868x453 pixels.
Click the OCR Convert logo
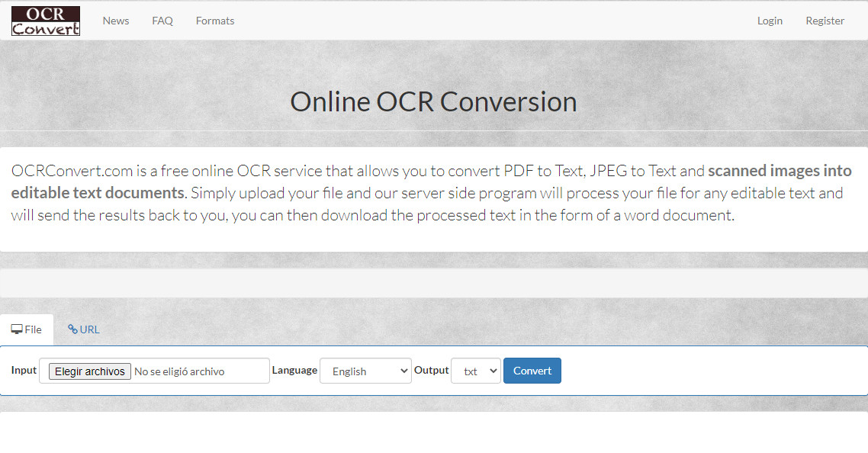click(46, 21)
